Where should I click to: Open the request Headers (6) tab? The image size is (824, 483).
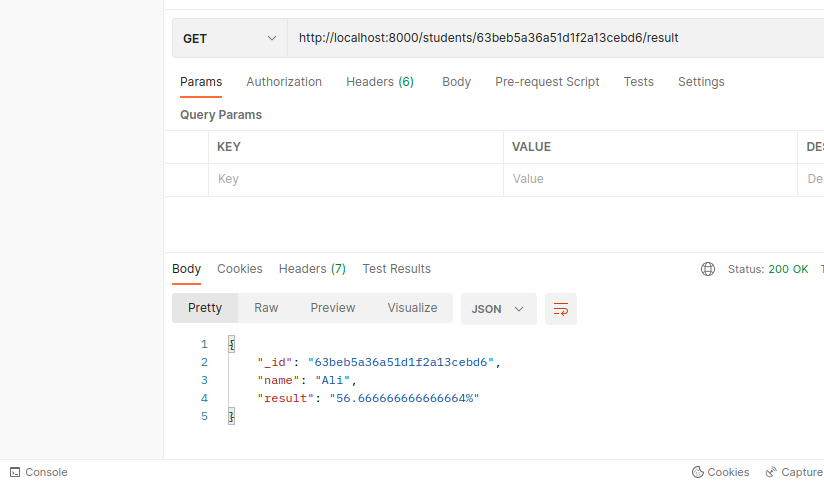click(380, 82)
